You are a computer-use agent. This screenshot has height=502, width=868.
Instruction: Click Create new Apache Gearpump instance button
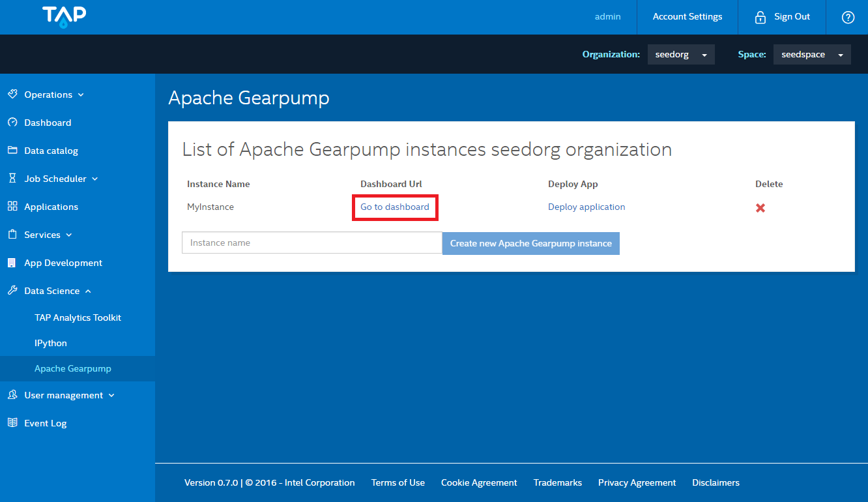coord(531,243)
